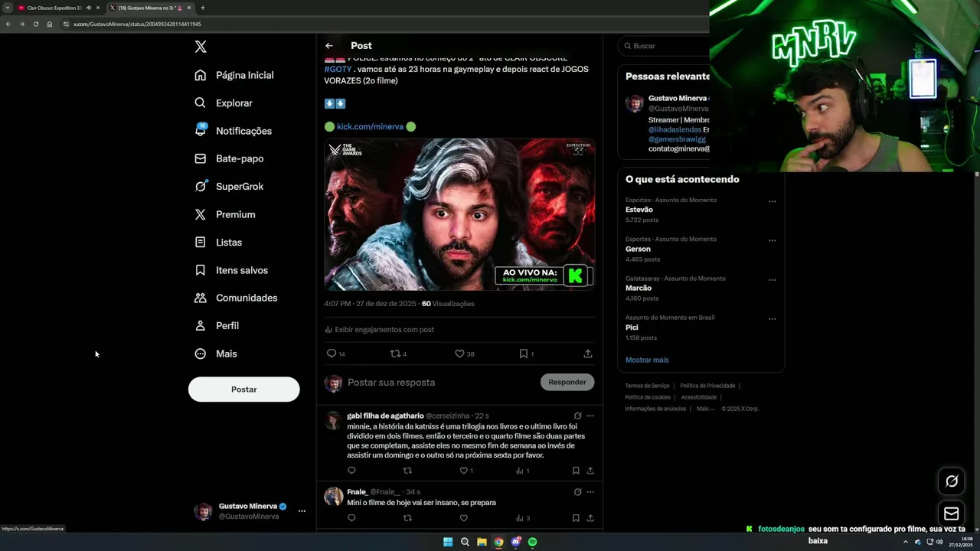The height and width of the screenshot is (551, 980).
Task: Open account options next to Gustavo Minerva
Action: [x=302, y=511]
